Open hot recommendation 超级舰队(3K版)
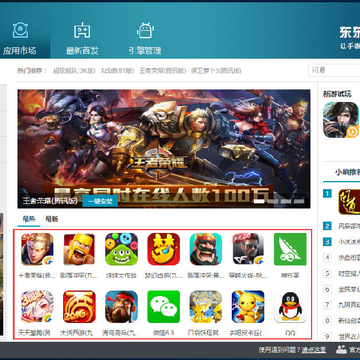The width and height of the screenshot is (360, 360). (74, 71)
